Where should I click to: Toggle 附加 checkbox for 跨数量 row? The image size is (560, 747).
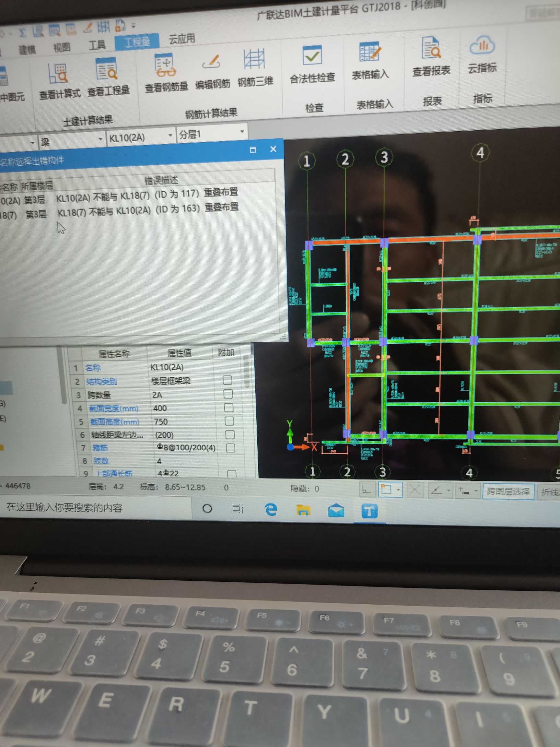228,394
